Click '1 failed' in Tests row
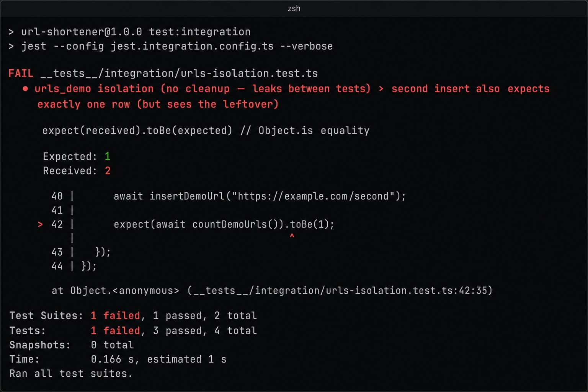 [115, 330]
